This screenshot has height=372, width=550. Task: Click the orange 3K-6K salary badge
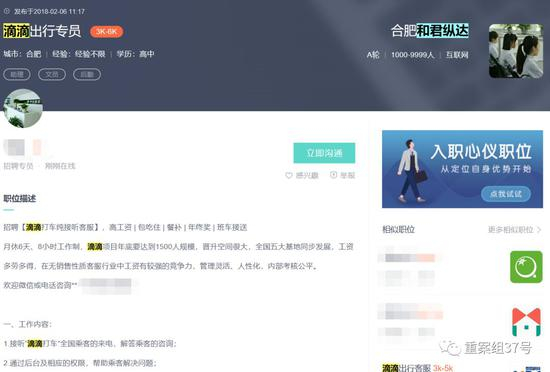[107, 32]
